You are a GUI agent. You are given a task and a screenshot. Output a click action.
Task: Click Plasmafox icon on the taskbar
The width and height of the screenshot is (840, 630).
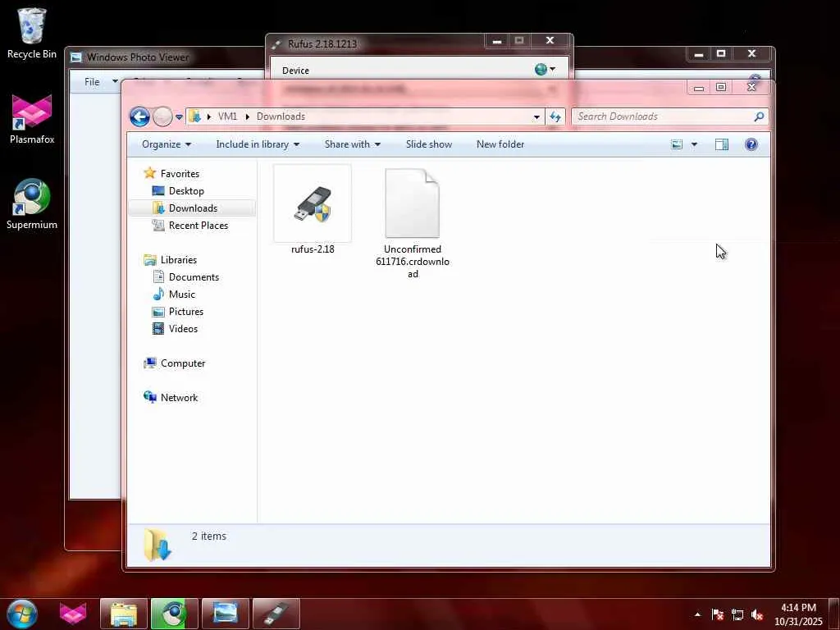(73, 614)
